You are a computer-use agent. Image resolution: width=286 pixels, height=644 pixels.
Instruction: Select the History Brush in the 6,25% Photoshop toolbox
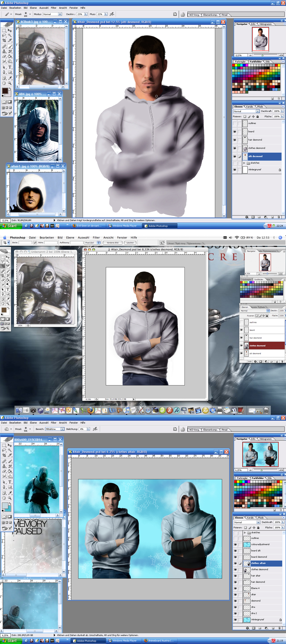10,466
